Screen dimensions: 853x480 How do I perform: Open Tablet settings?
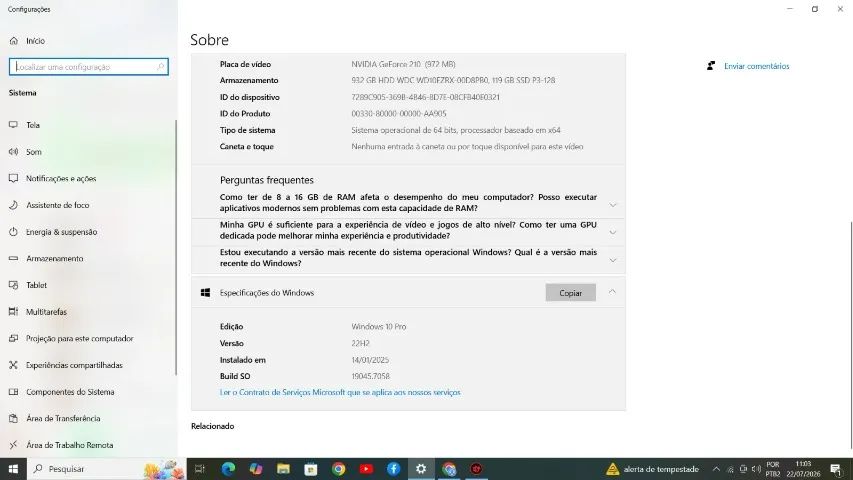pyautogui.click(x=28, y=285)
